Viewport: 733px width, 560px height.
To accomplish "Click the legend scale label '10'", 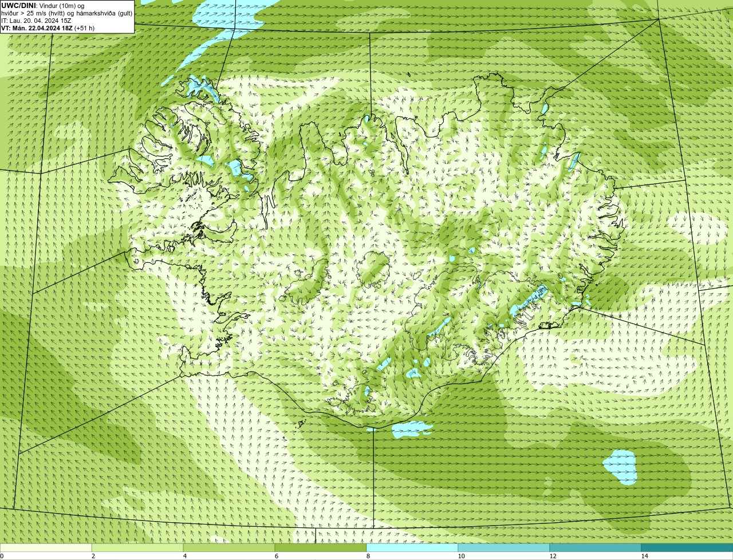I will (461, 556).
